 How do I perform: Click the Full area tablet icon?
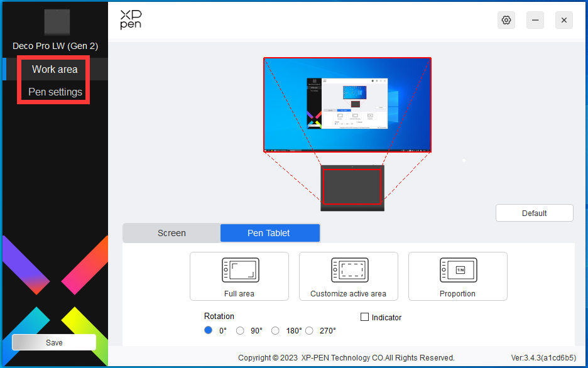tap(239, 270)
